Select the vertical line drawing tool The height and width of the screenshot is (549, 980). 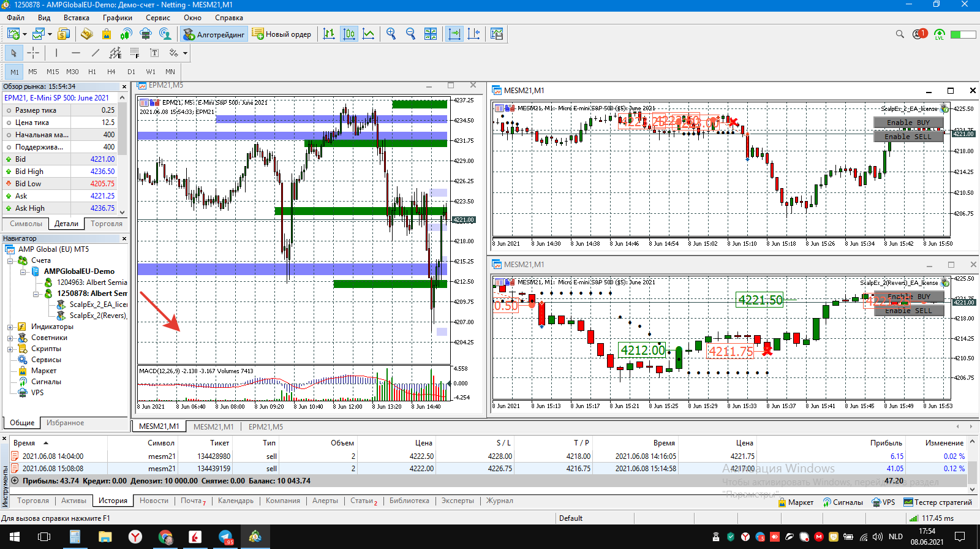coord(56,53)
